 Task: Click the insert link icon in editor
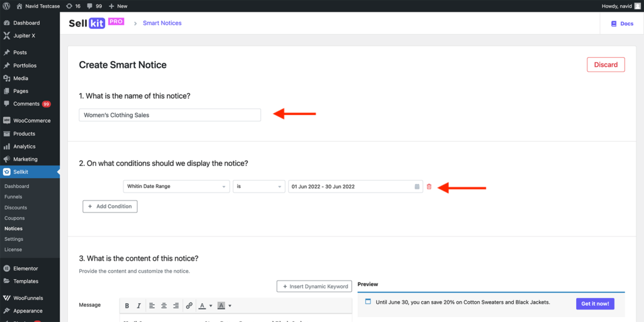189,306
